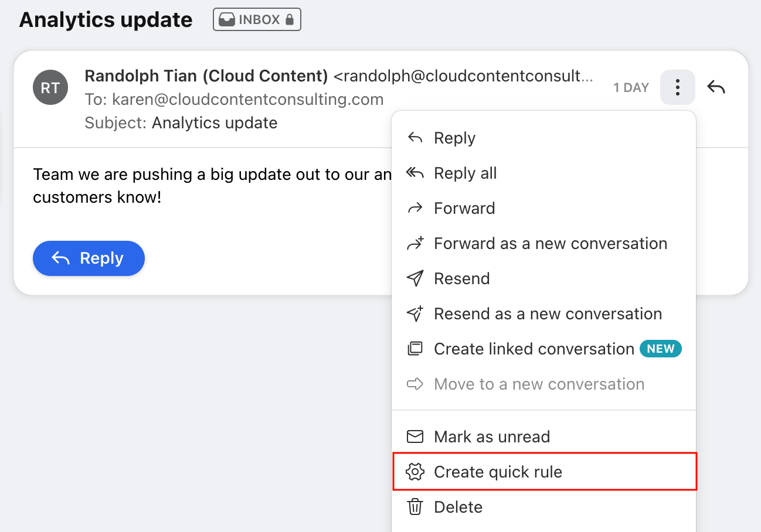
Task: Select Delete from the menu
Action: [458, 507]
